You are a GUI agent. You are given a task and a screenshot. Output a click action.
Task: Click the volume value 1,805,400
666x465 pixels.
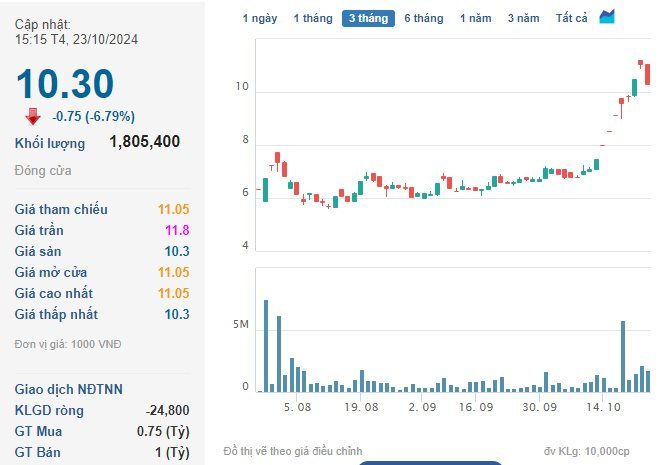(145, 141)
